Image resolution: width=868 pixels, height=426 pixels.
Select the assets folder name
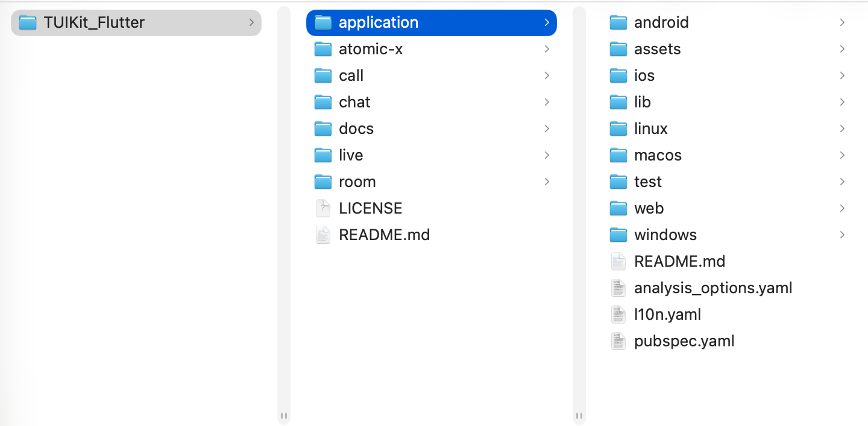658,49
